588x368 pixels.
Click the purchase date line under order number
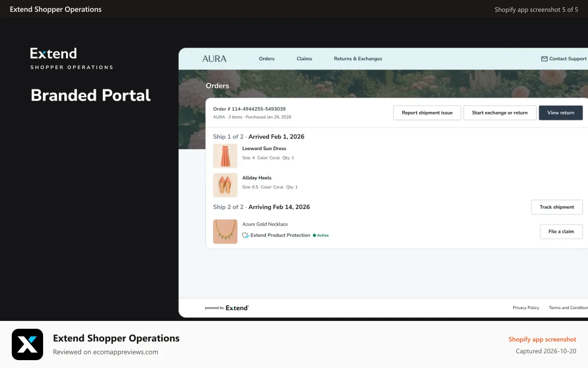(x=252, y=117)
